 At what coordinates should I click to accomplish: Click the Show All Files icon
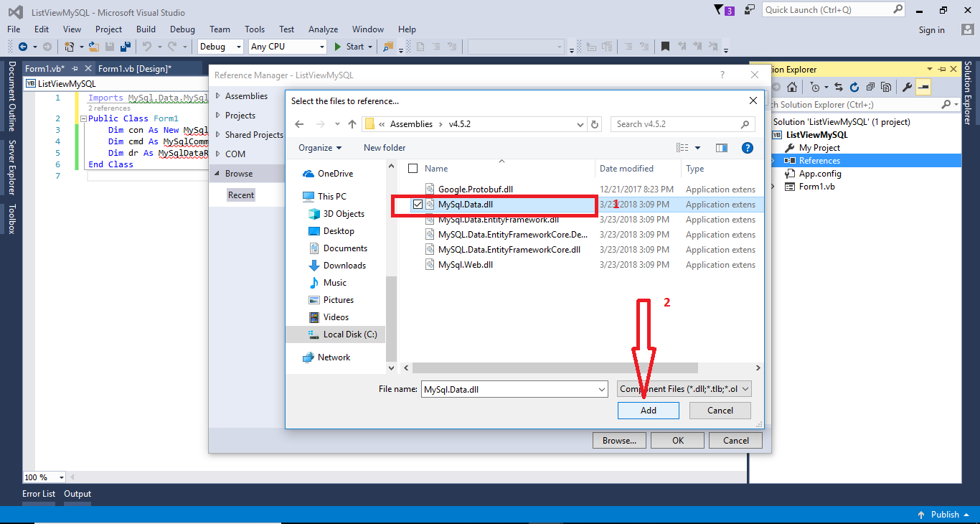tap(886, 87)
